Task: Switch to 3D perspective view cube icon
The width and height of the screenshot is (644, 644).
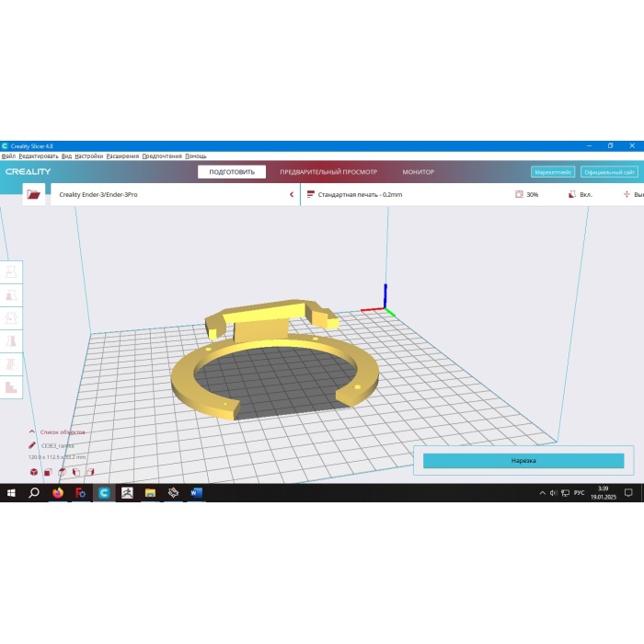Action: point(34,472)
